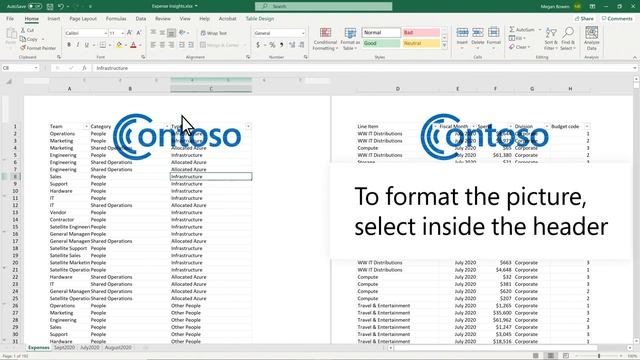
Task: Open Format as Table gallery
Action: [350, 39]
